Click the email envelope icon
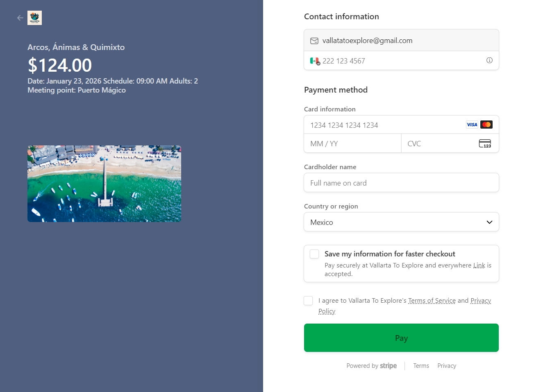 314,41
